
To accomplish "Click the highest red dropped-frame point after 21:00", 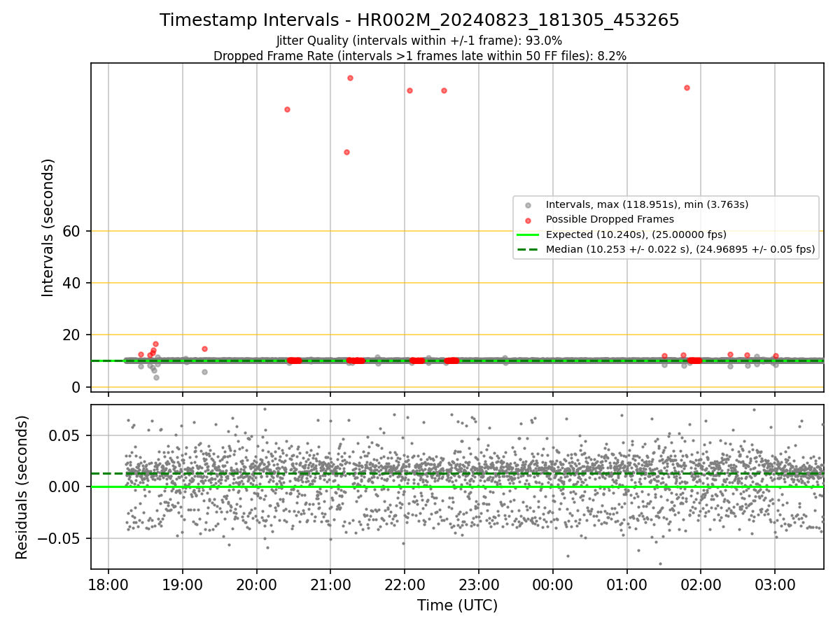I will [350, 78].
